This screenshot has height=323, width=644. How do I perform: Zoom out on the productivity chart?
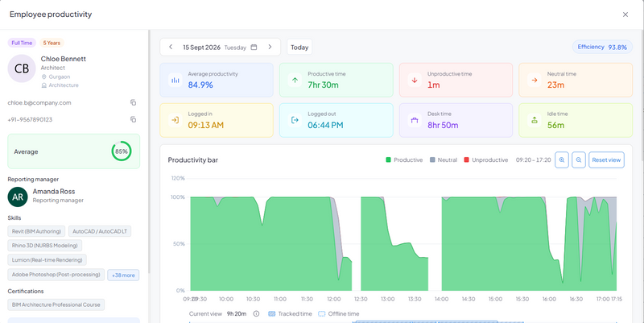point(579,159)
